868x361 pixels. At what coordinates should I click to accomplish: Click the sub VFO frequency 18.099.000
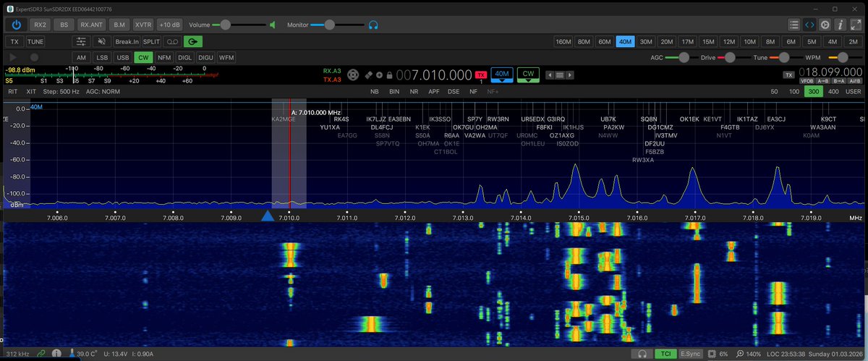tap(831, 73)
